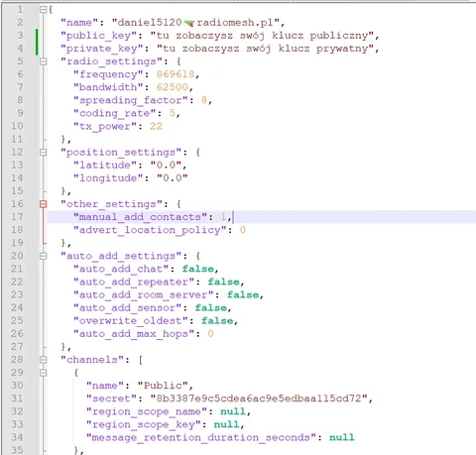Click the auto_add_repeater false value

[x=223, y=282]
